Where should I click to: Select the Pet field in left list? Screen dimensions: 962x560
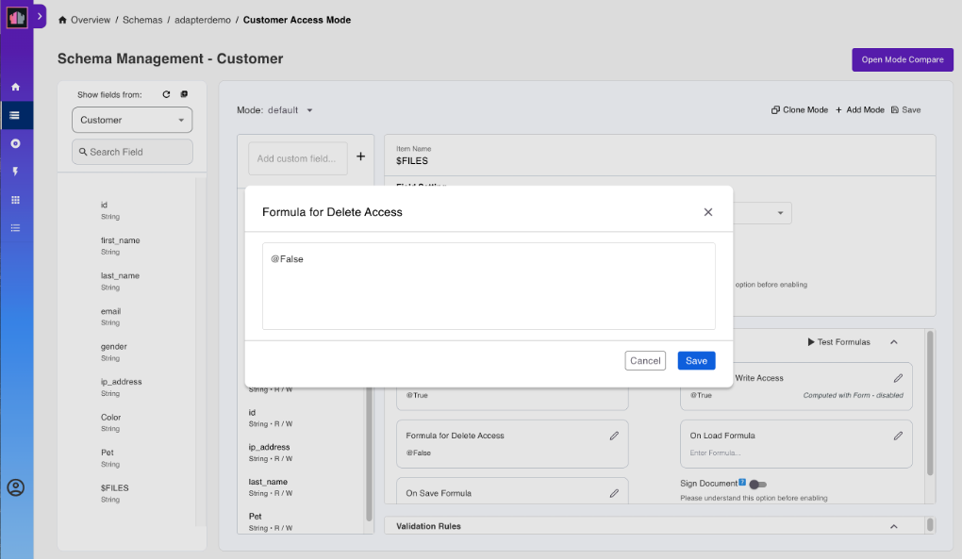coord(109,458)
